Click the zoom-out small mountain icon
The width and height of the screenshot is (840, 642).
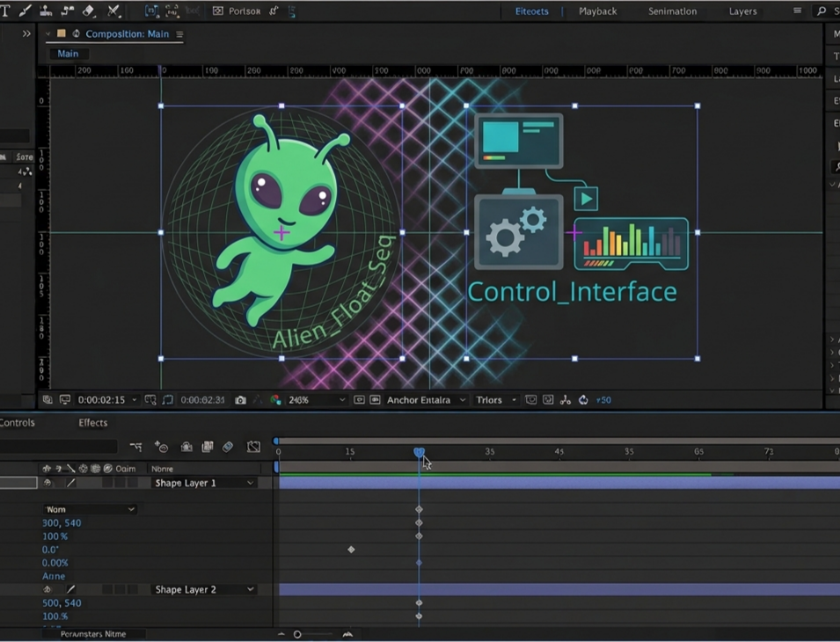click(x=281, y=634)
